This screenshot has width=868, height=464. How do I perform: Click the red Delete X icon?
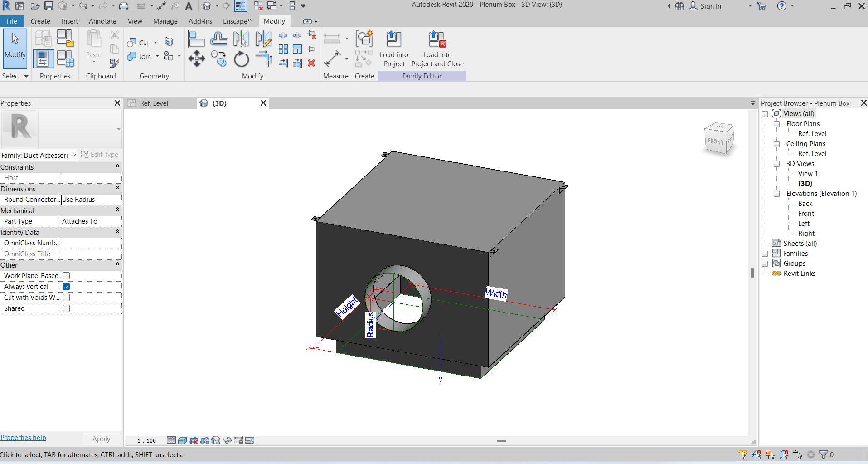(x=311, y=63)
